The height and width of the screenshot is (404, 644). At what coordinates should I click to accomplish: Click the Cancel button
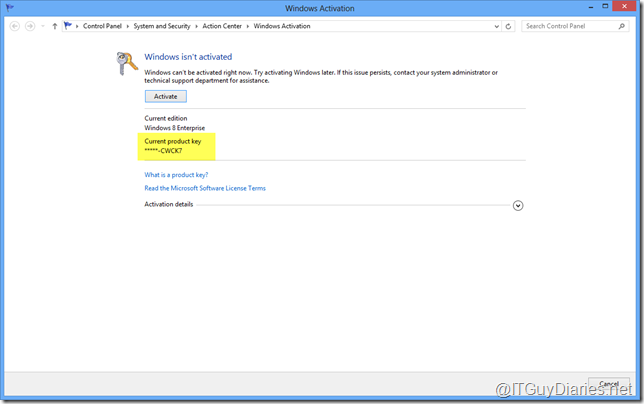609,384
